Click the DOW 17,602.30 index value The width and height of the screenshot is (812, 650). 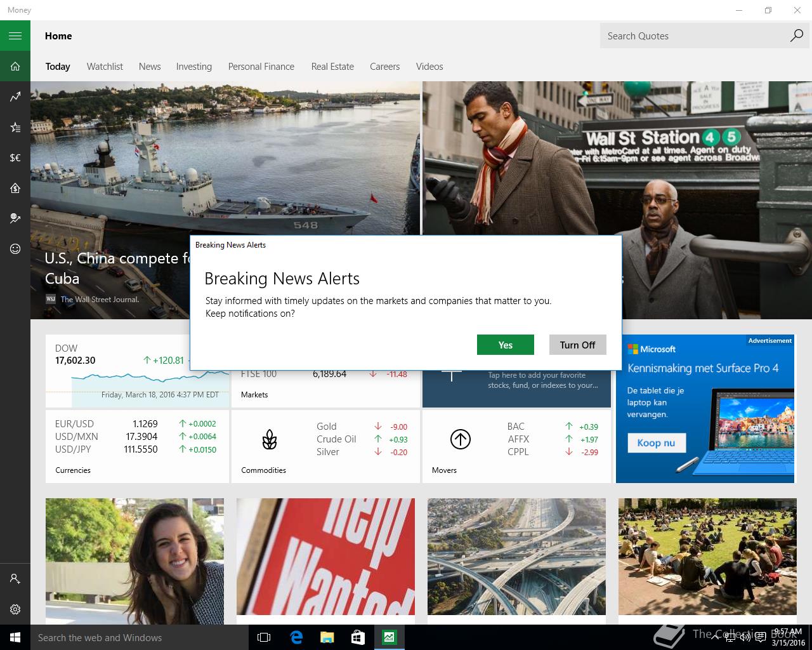(75, 361)
